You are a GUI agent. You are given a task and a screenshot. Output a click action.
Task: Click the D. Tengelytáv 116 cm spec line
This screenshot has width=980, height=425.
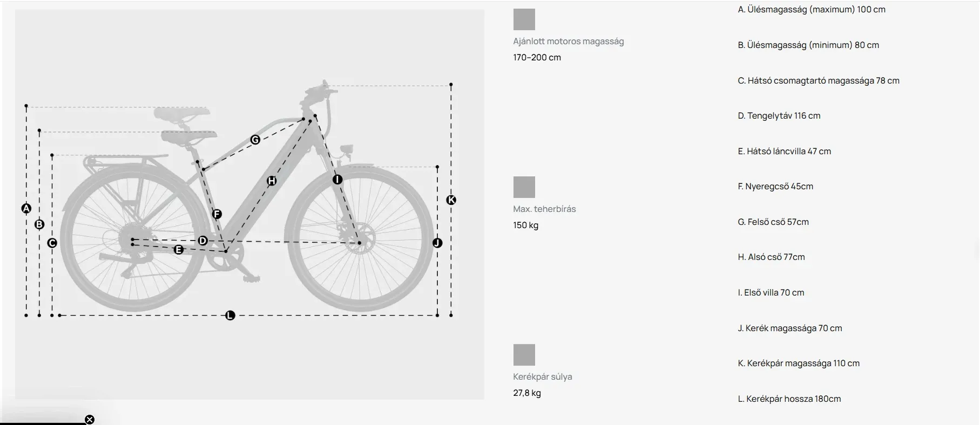pos(779,116)
